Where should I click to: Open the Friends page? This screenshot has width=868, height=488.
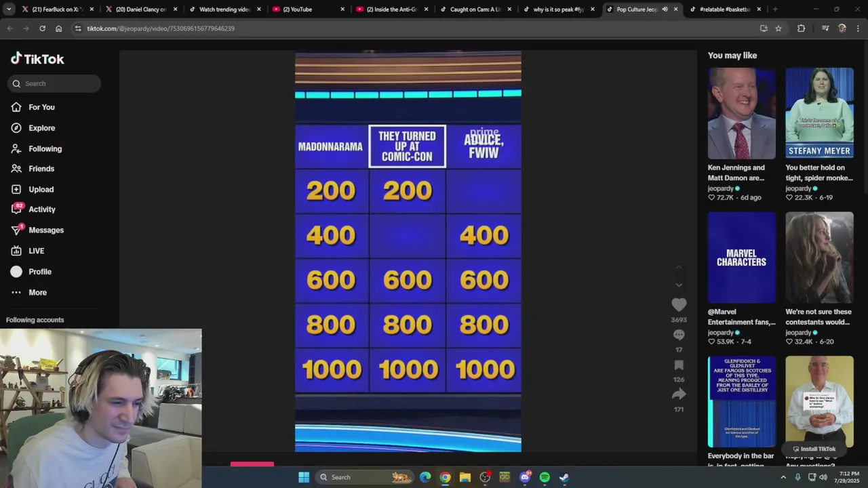point(41,169)
